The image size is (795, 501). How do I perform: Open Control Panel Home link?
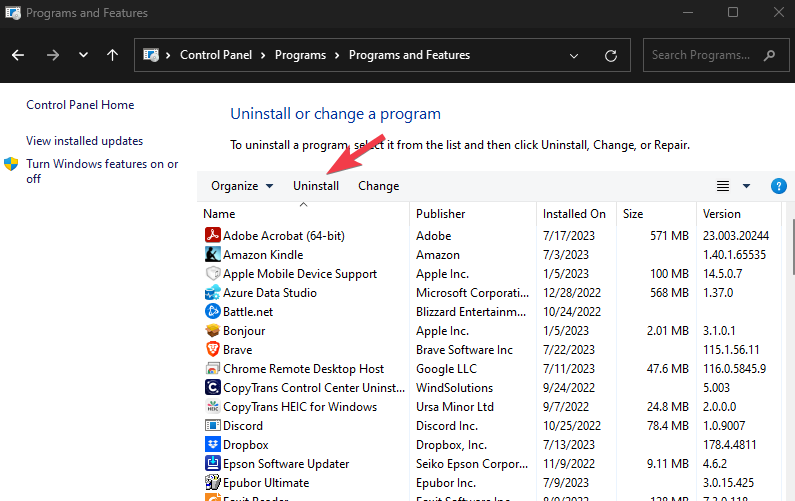[x=80, y=105]
